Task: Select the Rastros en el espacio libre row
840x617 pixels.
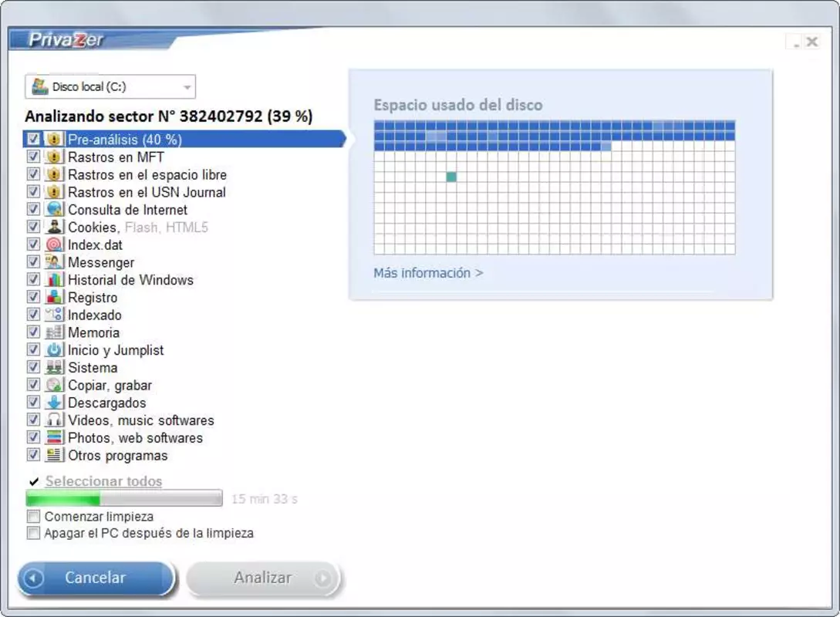Action: (147, 174)
